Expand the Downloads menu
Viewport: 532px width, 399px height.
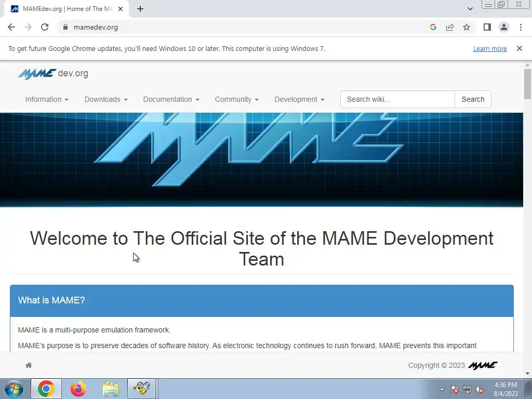coord(106,99)
